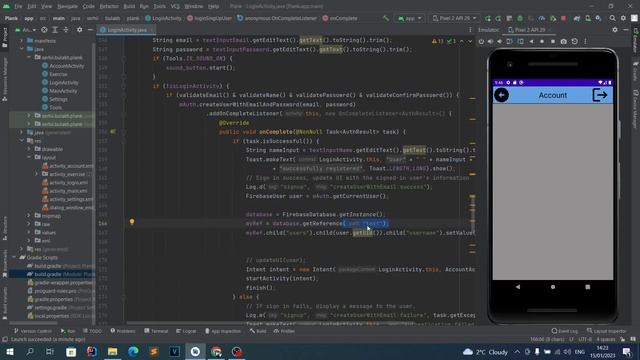Open the VCS menu
The width and height of the screenshot is (640, 360).
click(175, 7)
